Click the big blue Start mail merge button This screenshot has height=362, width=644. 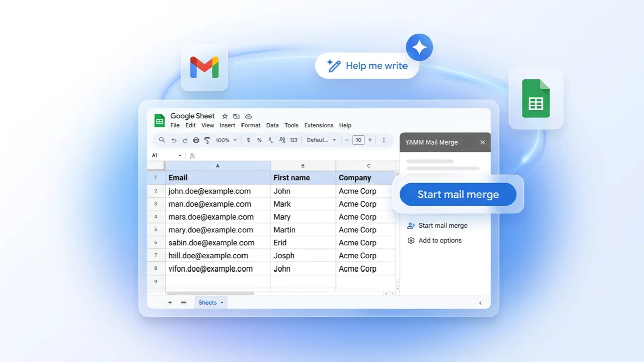pyautogui.click(x=458, y=194)
